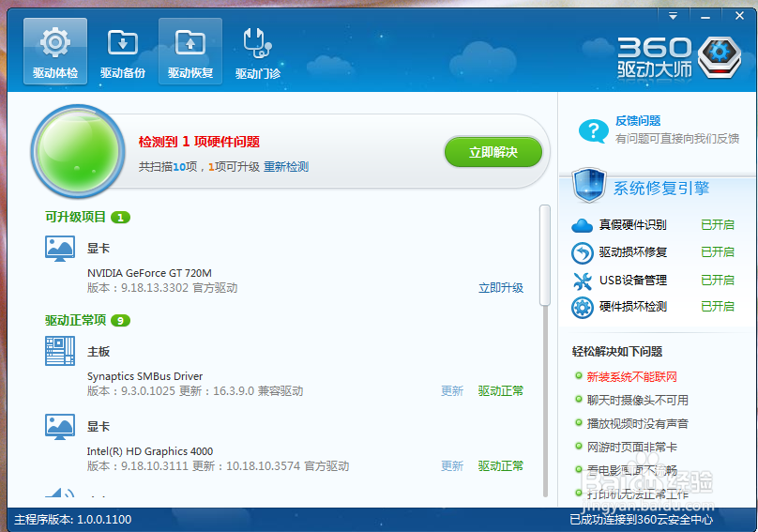Click the Intel HD Graphics 显卡 icon
The width and height of the screenshot is (758, 532).
click(60, 427)
